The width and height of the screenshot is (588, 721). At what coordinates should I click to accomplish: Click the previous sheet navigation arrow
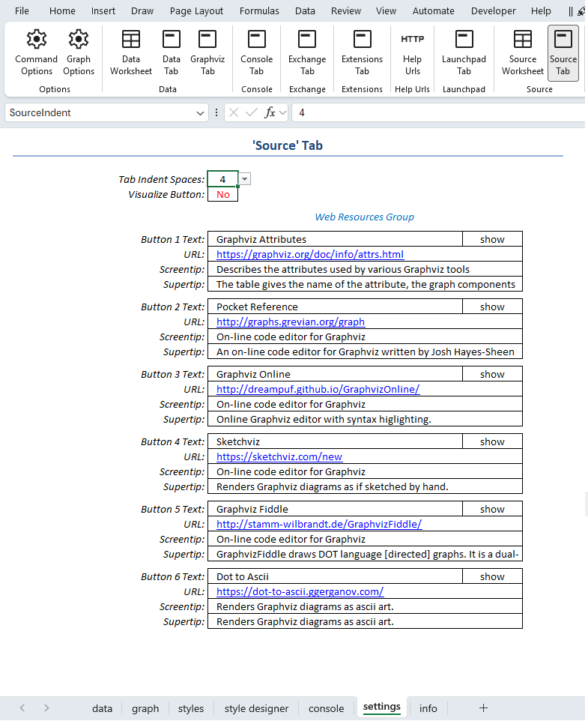pos(22,708)
